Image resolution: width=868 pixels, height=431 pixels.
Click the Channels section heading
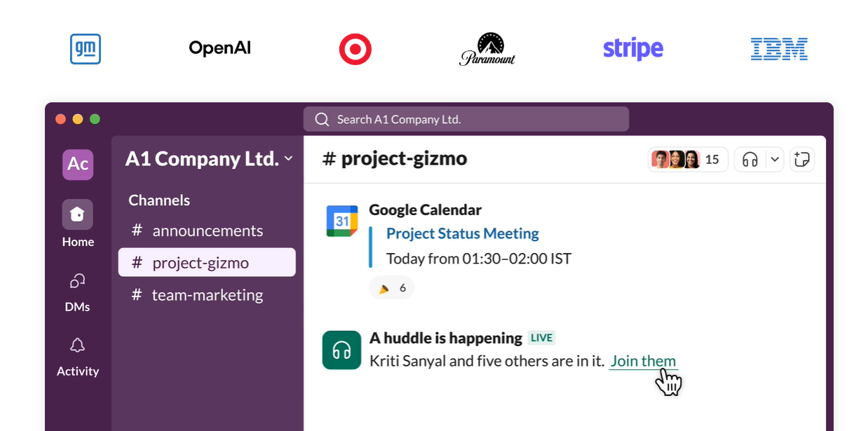click(159, 200)
